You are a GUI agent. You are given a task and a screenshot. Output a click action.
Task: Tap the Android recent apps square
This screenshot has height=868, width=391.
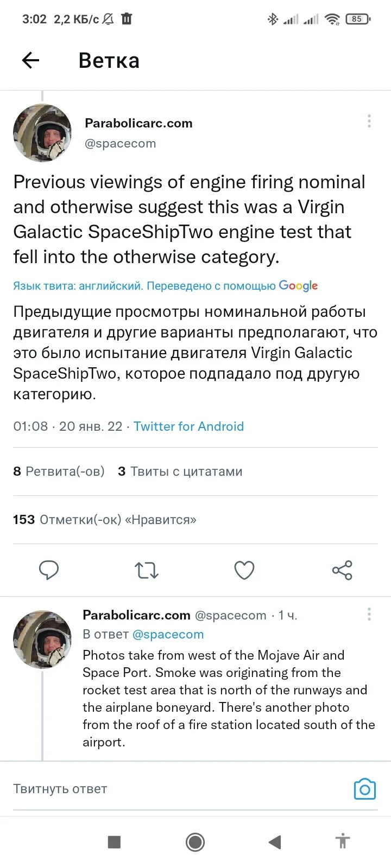pos(114,842)
